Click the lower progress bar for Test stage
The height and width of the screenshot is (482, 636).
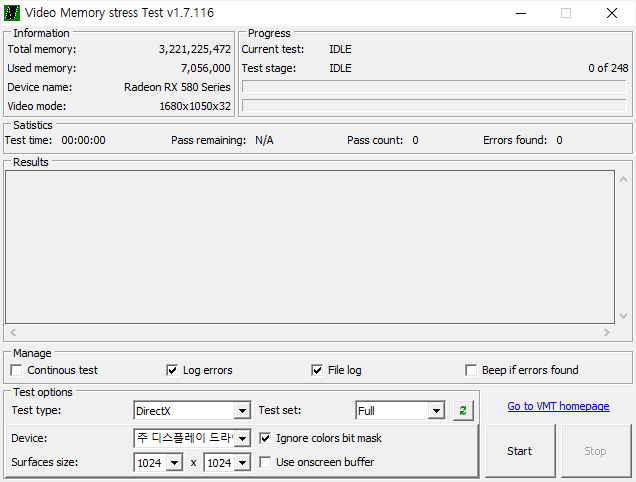tap(434, 105)
